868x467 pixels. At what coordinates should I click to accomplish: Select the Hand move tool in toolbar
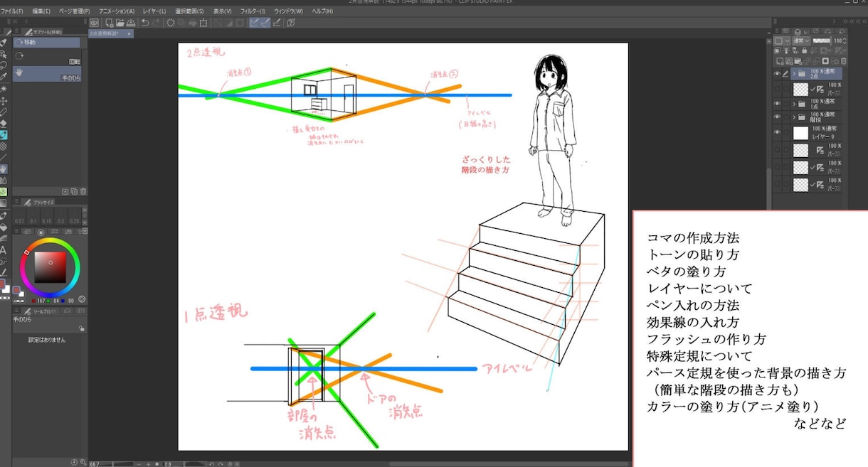click(4, 169)
